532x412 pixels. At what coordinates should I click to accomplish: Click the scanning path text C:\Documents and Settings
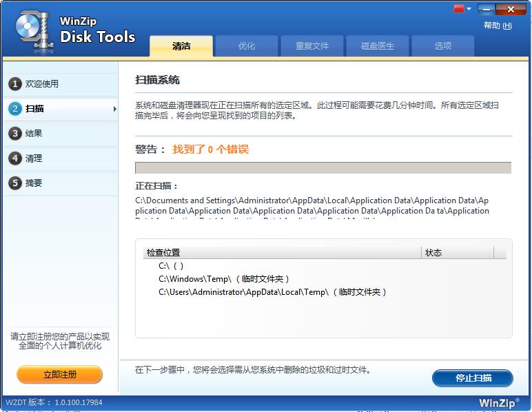point(312,207)
